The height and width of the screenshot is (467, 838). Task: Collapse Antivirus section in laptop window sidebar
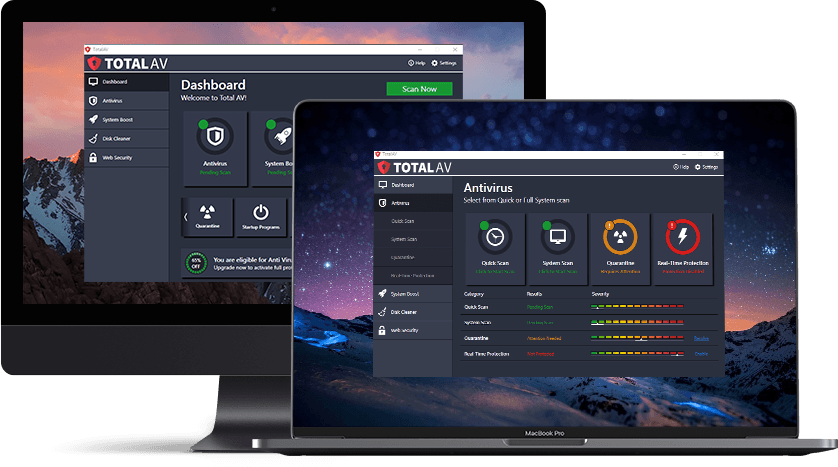pos(412,203)
